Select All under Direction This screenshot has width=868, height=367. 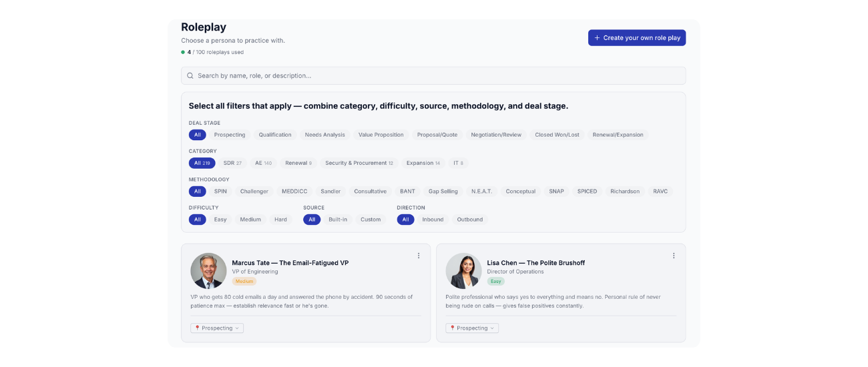(405, 220)
